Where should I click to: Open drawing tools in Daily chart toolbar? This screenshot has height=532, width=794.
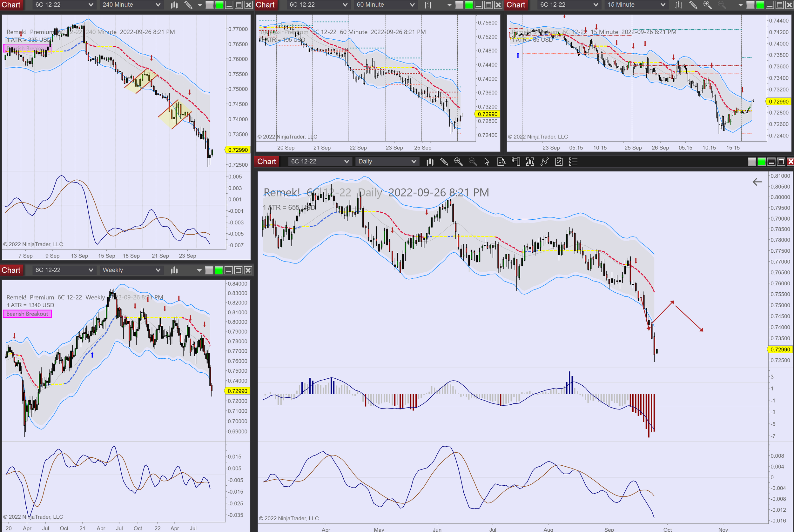tap(444, 162)
